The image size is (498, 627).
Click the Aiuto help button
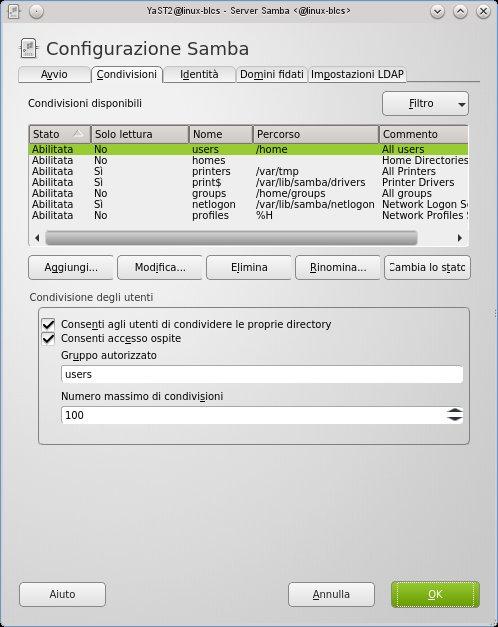coord(62,595)
